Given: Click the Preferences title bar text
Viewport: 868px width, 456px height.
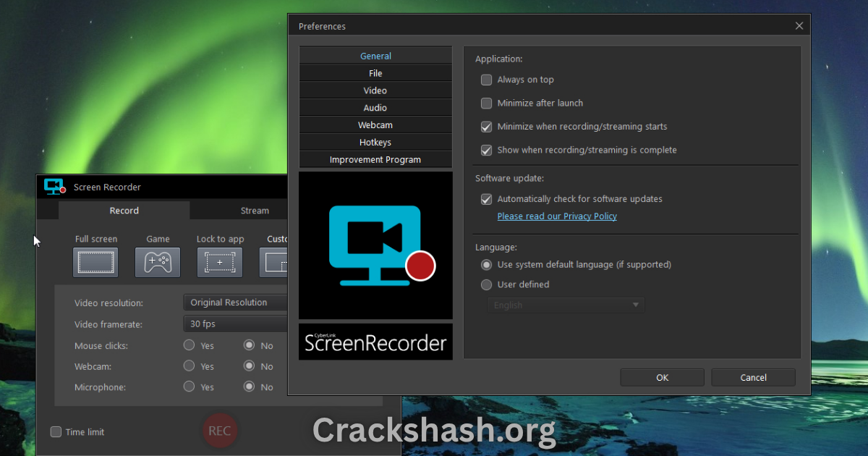Looking at the screenshot, I should click(x=322, y=26).
